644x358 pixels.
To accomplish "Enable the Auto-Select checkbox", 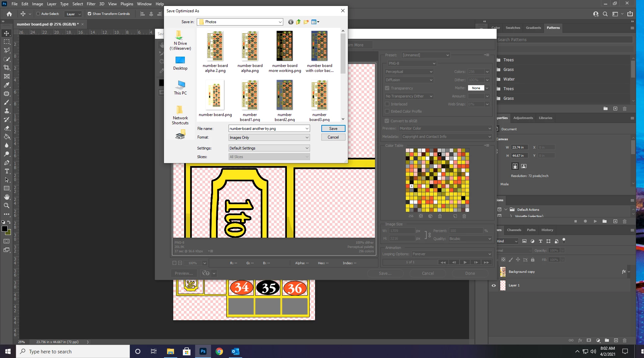I will 38,14.
